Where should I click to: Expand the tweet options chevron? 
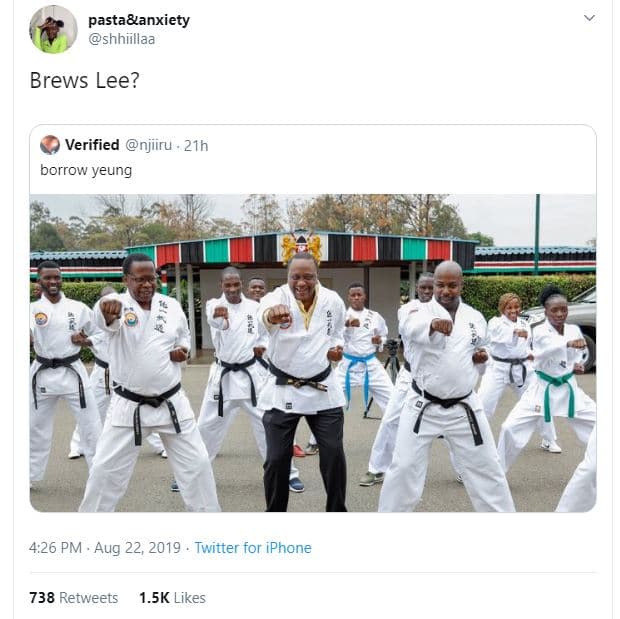[589, 18]
